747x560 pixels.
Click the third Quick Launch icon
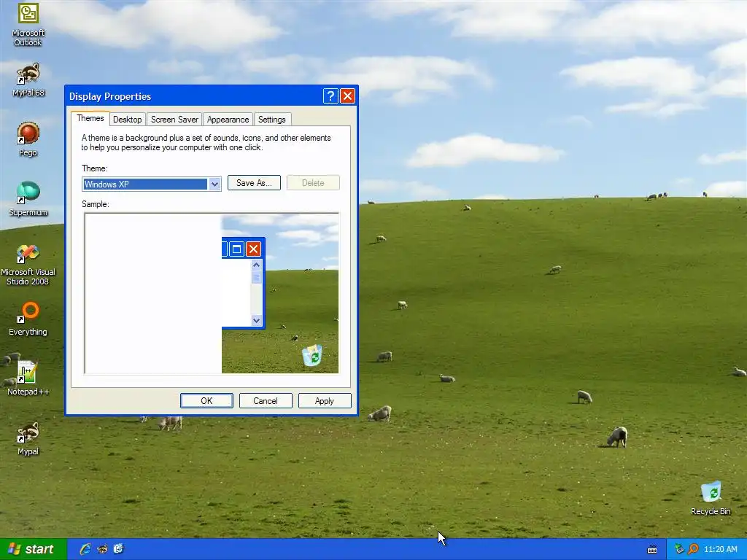click(x=118, y=549)
